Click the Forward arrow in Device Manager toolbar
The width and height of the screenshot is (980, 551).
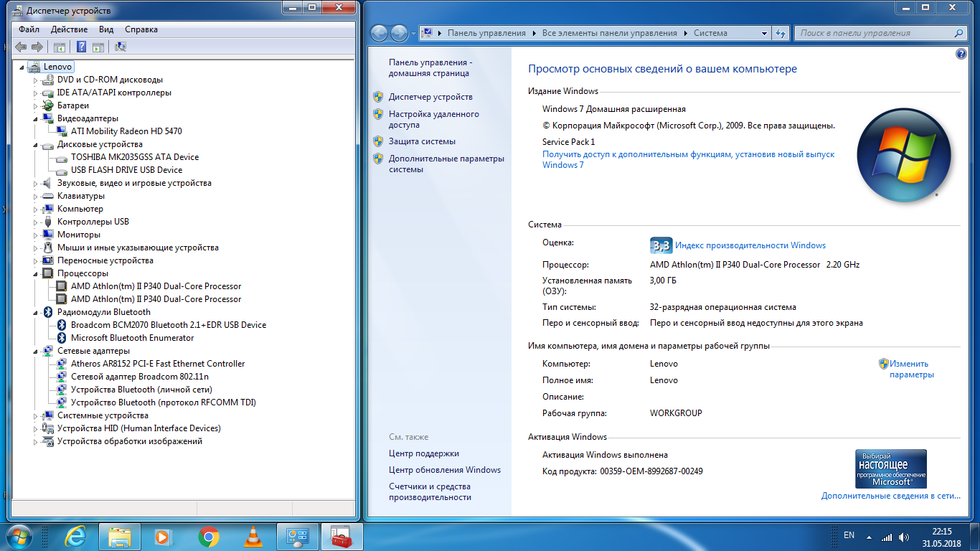point(37,47)
